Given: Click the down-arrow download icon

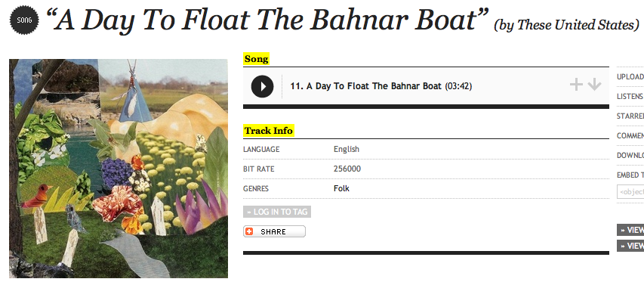Looking at the screenshot, I should 594,85.
